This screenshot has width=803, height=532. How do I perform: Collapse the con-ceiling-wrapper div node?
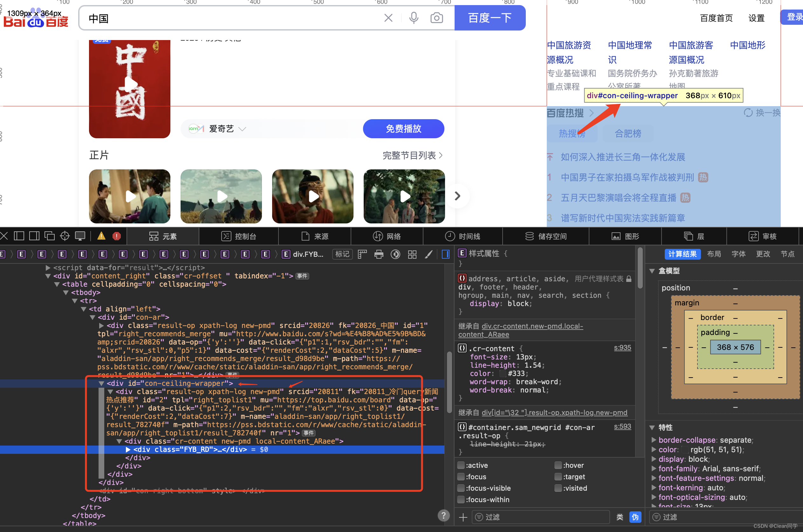(x=101, y=383)
